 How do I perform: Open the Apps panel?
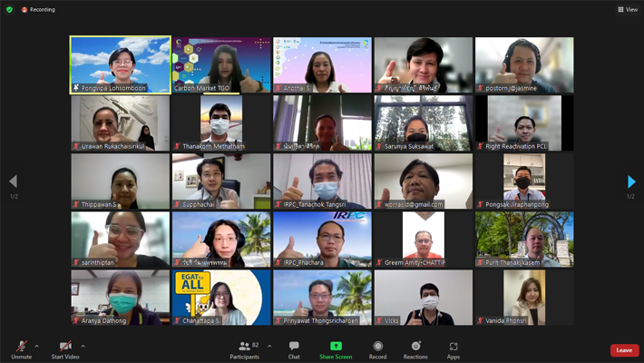454,349
